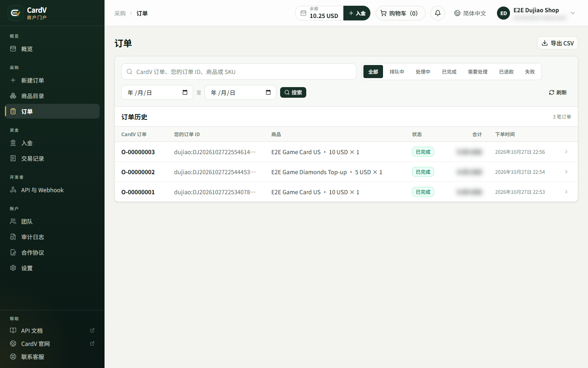This screenshot has width=588, height=368.
Task: Click the end date input
Action: pyautogui.click(x=241, y=92)
